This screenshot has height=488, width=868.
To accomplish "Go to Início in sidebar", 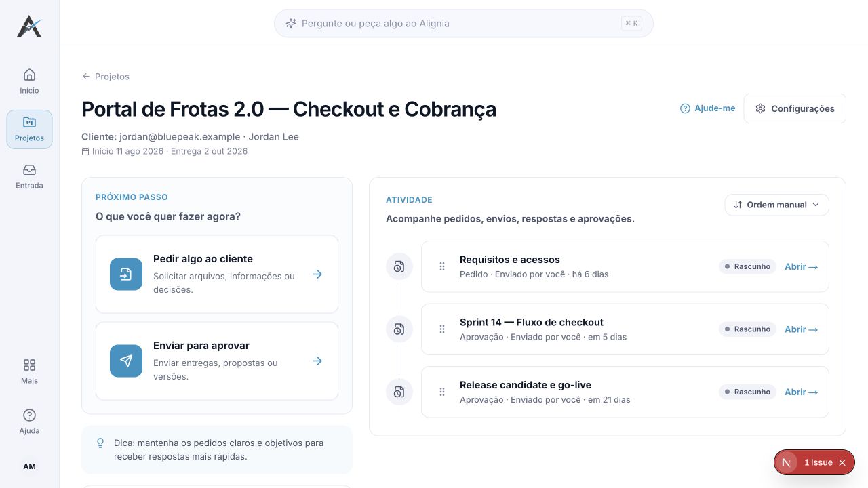I will 29,81.
